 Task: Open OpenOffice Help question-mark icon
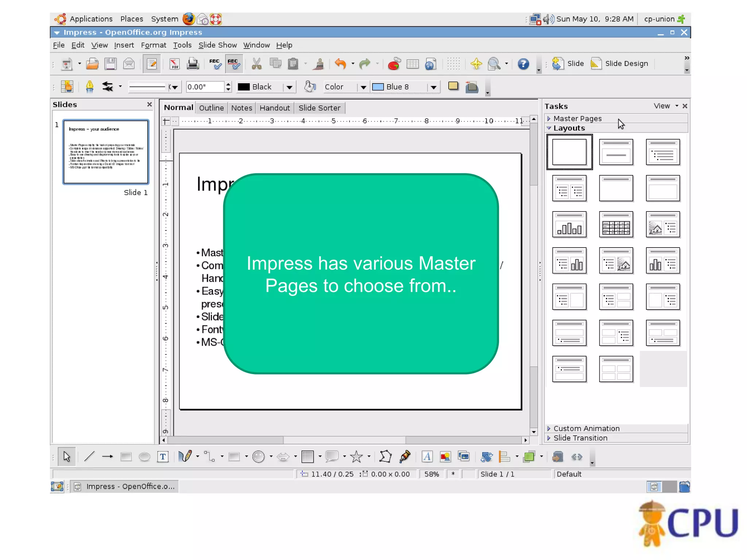point(523,64)
